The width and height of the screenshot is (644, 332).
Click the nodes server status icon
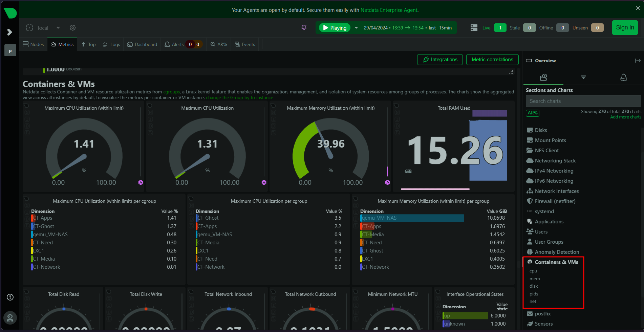pyautogui.click(x=474, y=28)
